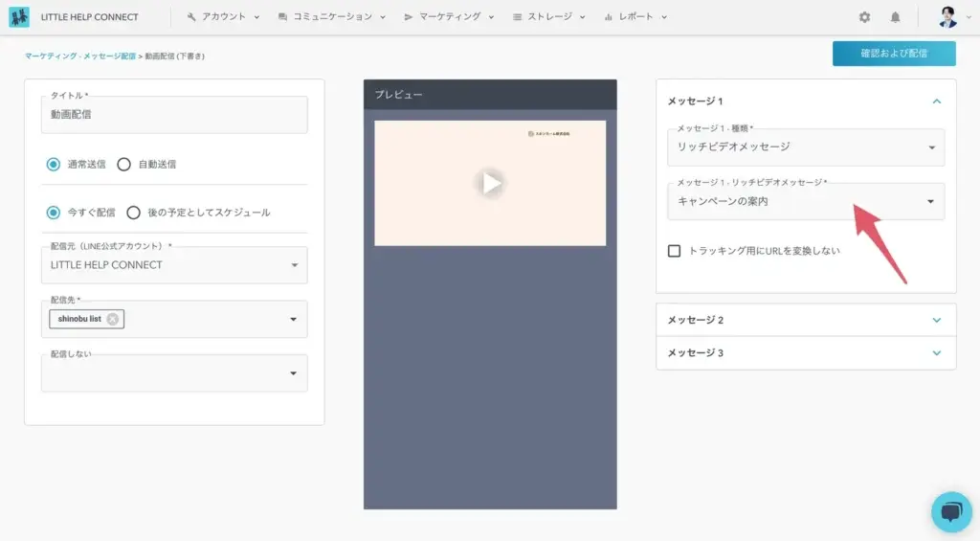The height and width of the screenshot is (541, 980).
Task: Expand the メッセージ 2 section
Action: coord(805,320)
